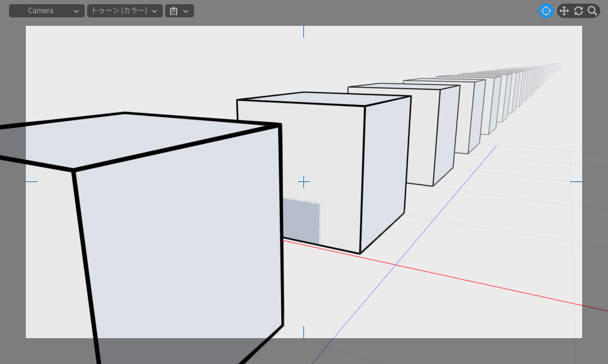This screenshot has height=364, width=608.
Task: Expand the clipboard icon dropdown menu
Action: (x=179, y=11)
